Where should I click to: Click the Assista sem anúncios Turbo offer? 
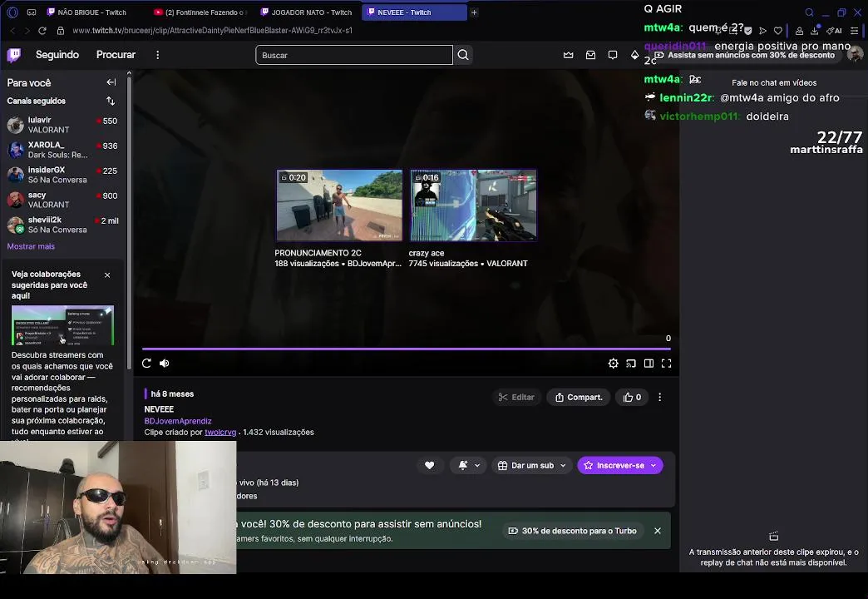pyautogui.click(x=745, y=55)
